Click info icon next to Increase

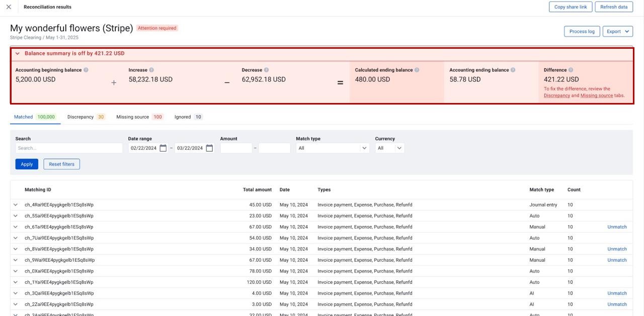pyautogui.click(x=151, y=70)
